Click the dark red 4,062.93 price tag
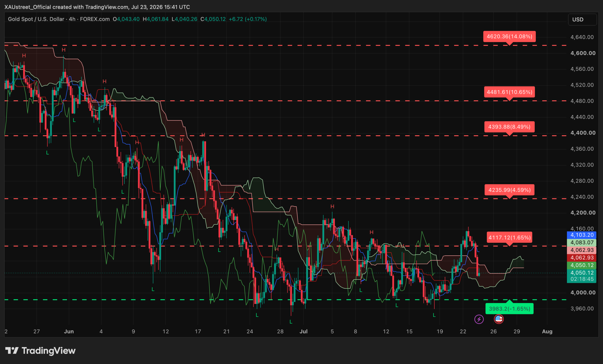Viewport: 603px width, 364px height. 582,258
